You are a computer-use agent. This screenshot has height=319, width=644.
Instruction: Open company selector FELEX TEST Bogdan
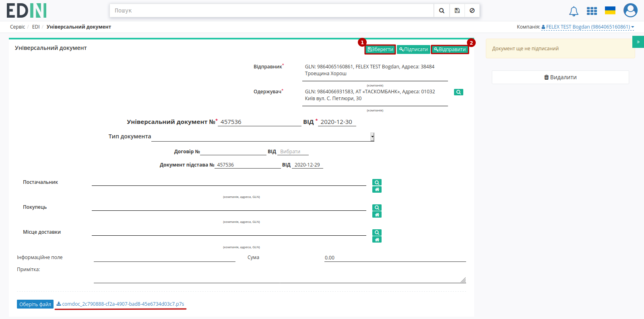click(588, 27)
